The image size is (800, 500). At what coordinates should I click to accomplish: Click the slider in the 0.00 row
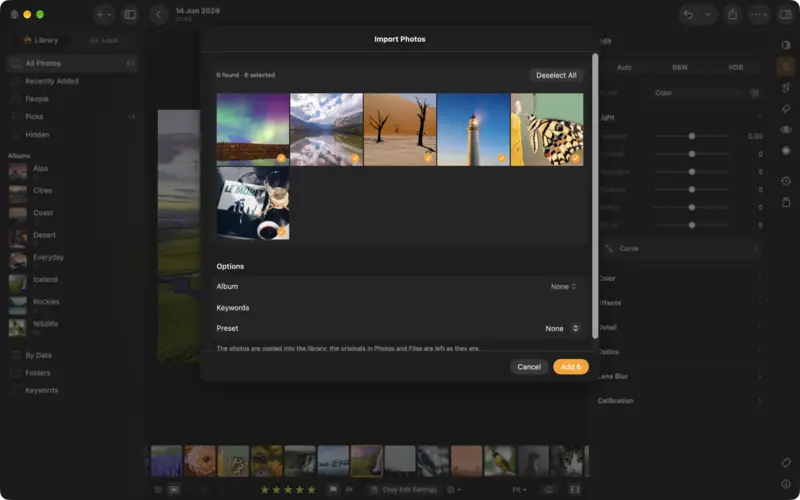pyautogui.click(x=692, y=136)
